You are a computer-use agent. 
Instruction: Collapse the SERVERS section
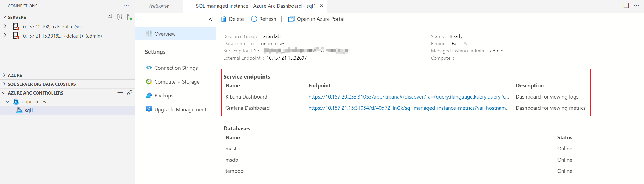[4, 17]
